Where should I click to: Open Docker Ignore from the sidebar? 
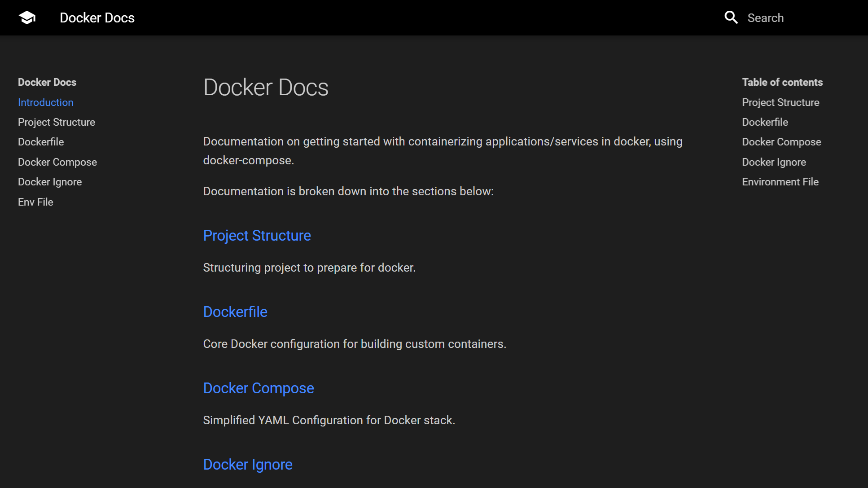50,182
